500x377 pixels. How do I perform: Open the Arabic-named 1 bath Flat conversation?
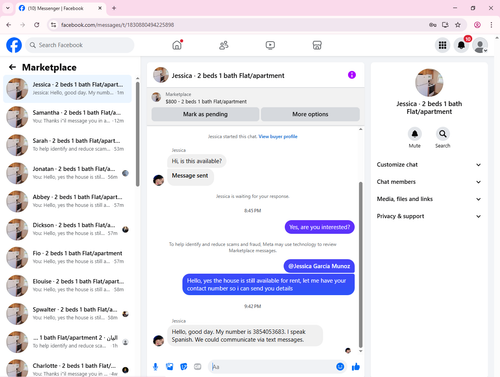click(x=67, y=342)
